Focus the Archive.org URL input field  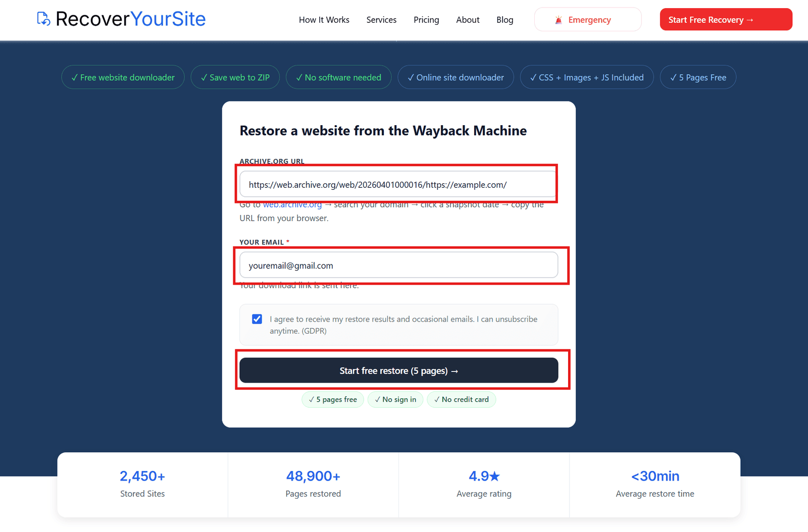pyautogui.click(x=398, y=184)
